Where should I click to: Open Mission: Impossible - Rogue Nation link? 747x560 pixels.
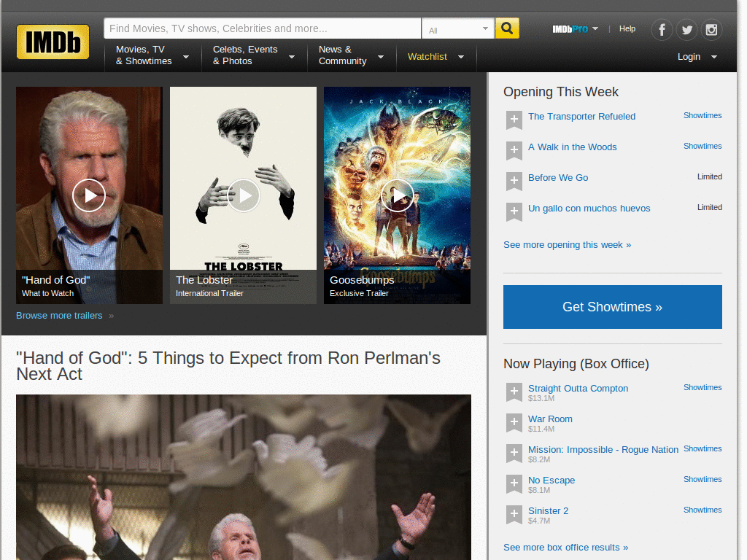coord(603,449)
